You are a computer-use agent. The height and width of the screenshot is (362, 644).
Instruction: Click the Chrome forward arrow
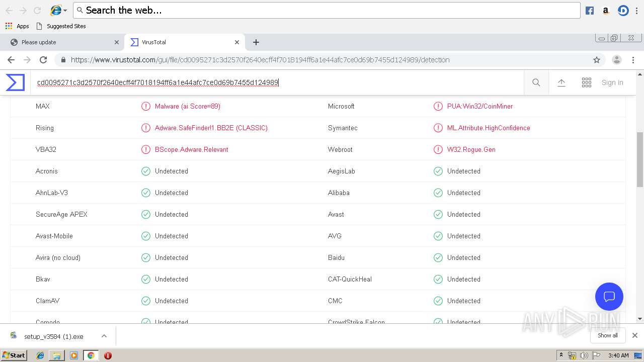[x=27, y=60]
